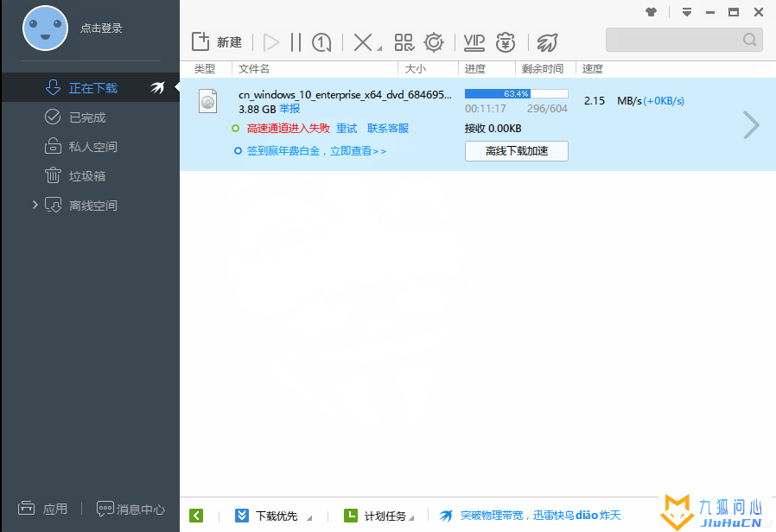This screenshot has height=532, width=776.
Task: Click the 举报 report link
Action: 289,109
